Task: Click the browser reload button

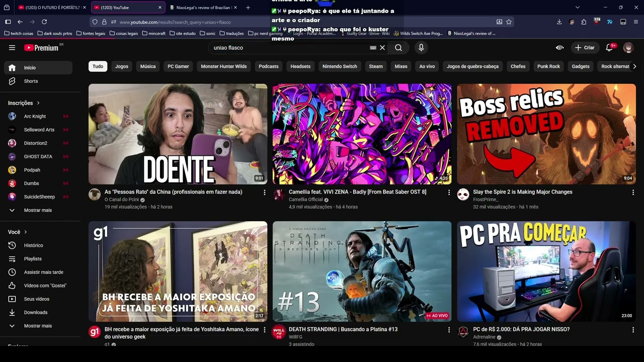Action: click(x=44, y=22)
